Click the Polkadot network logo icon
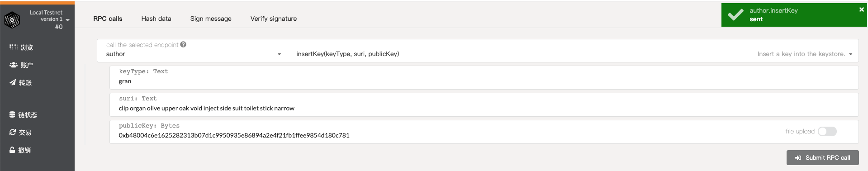Screen dimensions: 868x171 coord(12,20)
